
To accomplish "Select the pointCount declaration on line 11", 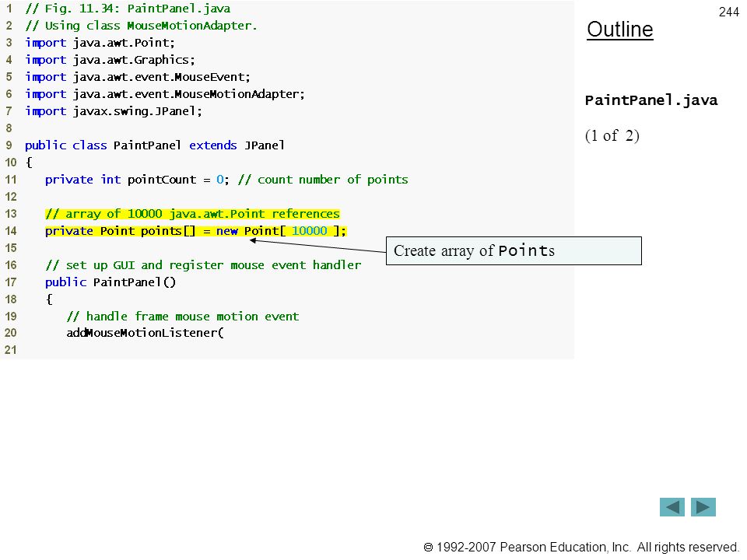I will 137,180.
